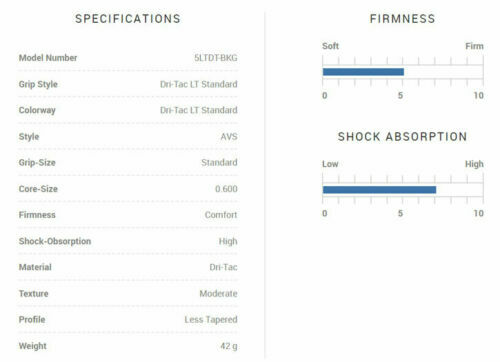Click the Firmness Comfort value
This screenshot has width=500, height=362.
pyautogui.click(x=221, y=215)
